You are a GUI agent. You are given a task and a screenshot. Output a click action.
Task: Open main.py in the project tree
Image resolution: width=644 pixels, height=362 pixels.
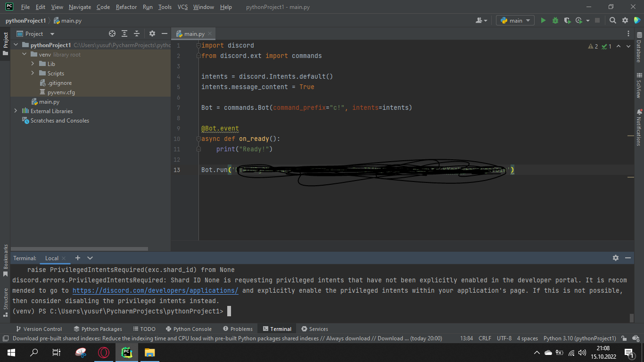pyautogui.click(x=49, y=101)
